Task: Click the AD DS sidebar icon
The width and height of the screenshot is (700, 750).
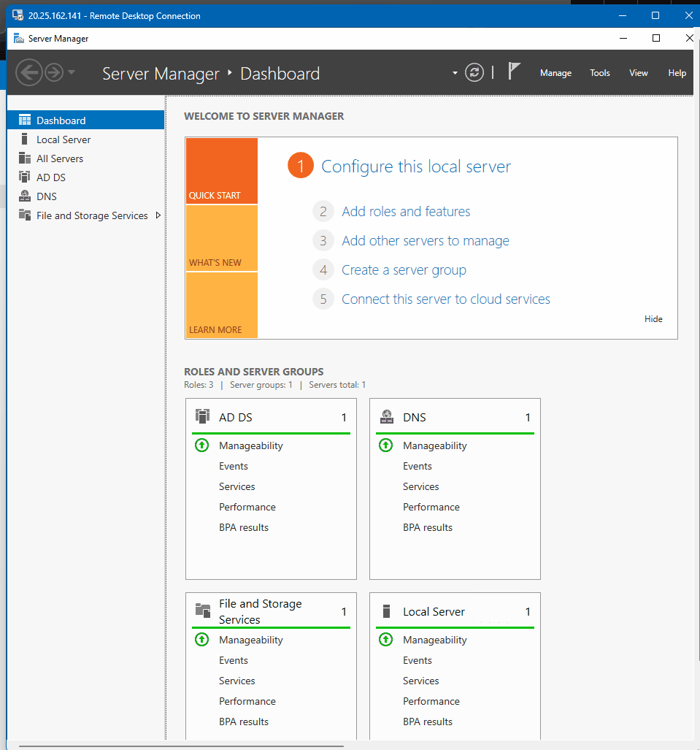Action: pyautogui.click(x=24, y=177)
